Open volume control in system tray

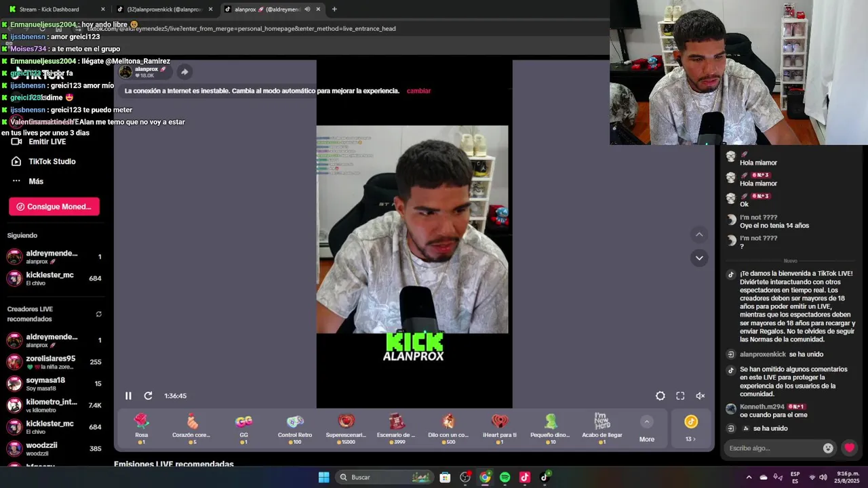coord(823,477)
